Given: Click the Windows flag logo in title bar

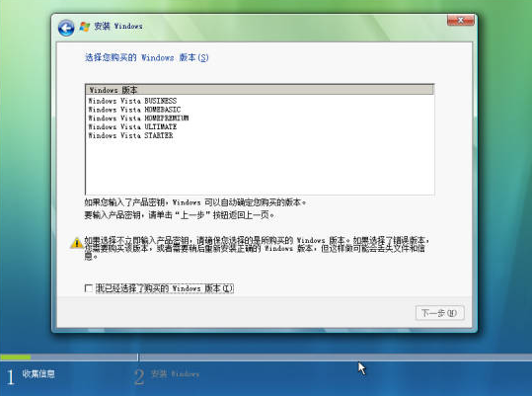Looking at the screenshot, I should coord(85,27).
